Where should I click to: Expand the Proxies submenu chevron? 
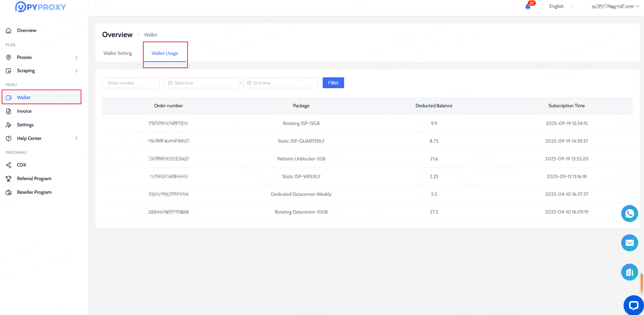tap(76, 58)
